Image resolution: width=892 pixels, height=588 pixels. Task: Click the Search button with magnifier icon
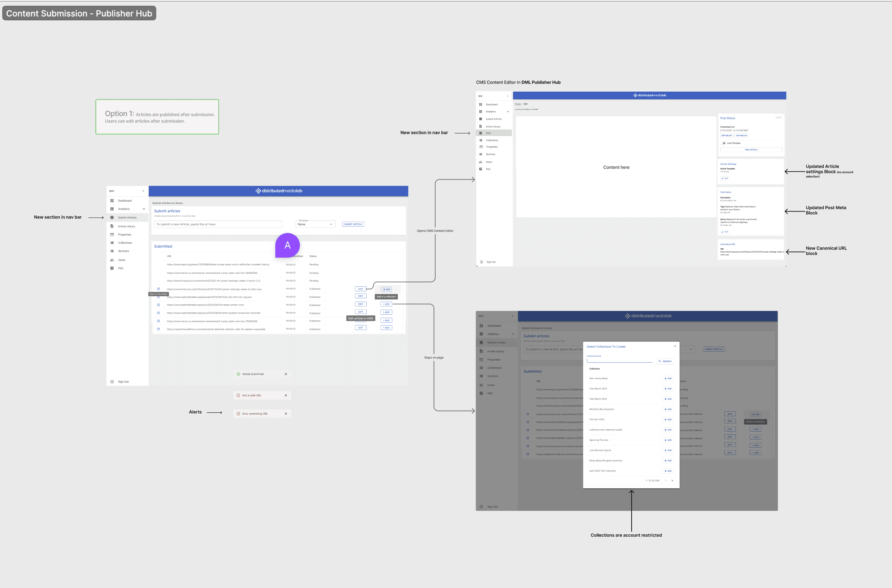[665, 361]
